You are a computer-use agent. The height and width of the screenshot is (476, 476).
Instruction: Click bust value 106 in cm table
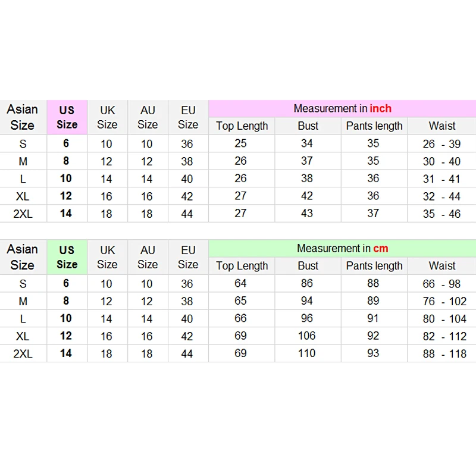(x=307, y=336)
